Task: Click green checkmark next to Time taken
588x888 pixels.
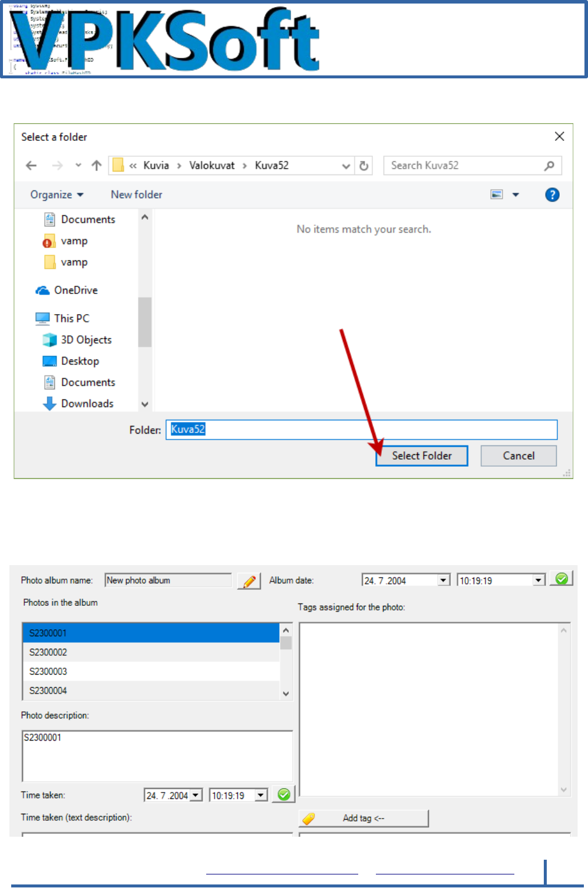Action: point(283,794)
